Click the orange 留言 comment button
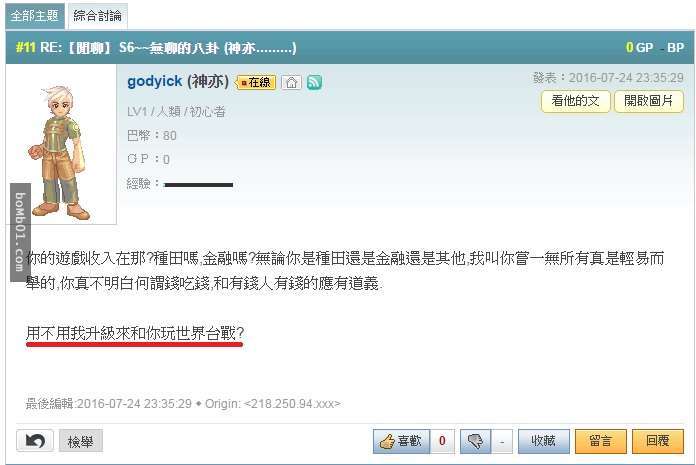This screenshot has height=465, width=696. point(601,441)
